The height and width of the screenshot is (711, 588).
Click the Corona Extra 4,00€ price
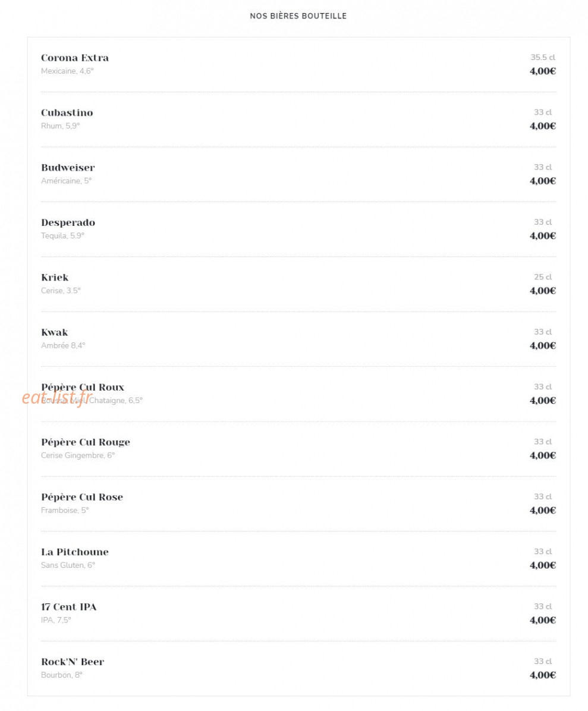tap(543, 71)
